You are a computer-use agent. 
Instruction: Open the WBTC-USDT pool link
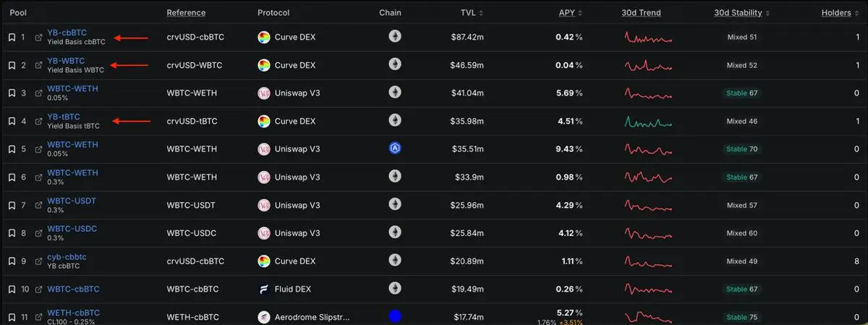(x=72, y=201)
